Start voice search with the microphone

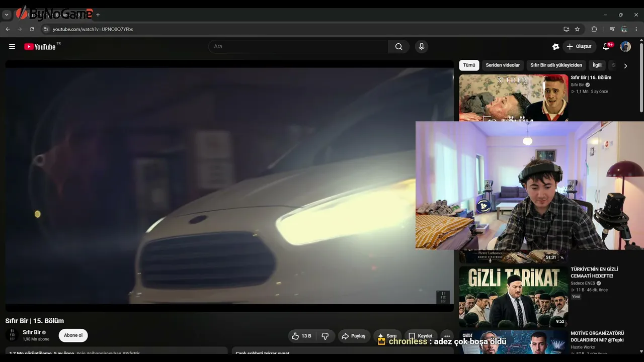tap(422, 47)
